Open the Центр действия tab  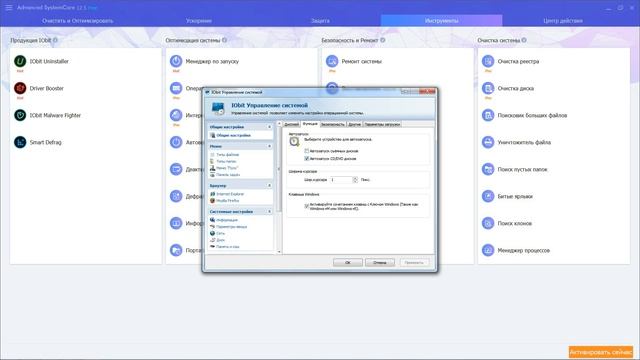tap(563, 20)
